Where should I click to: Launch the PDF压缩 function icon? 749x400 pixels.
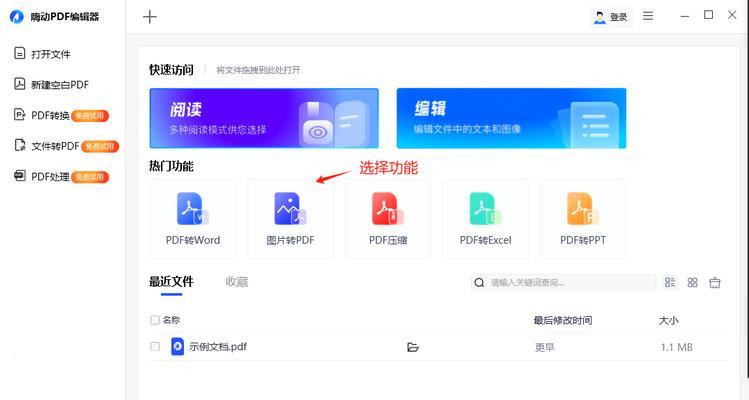(388, 209)
